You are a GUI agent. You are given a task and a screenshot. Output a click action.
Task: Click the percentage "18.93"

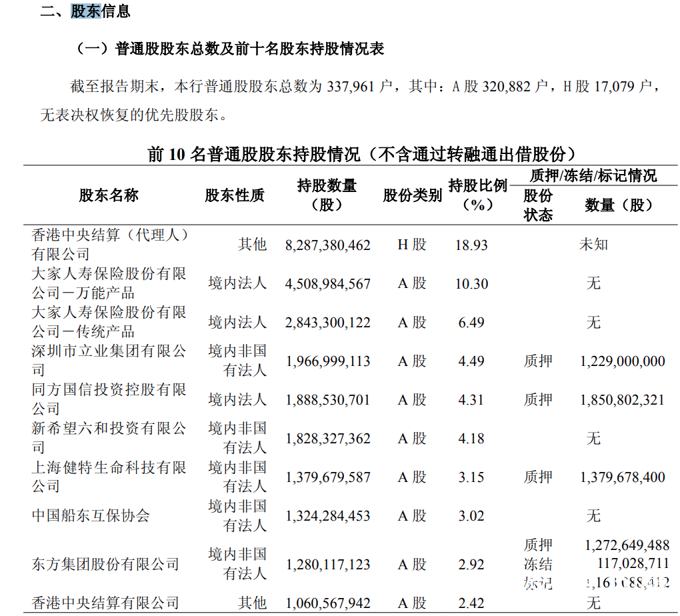click(471, 245)
